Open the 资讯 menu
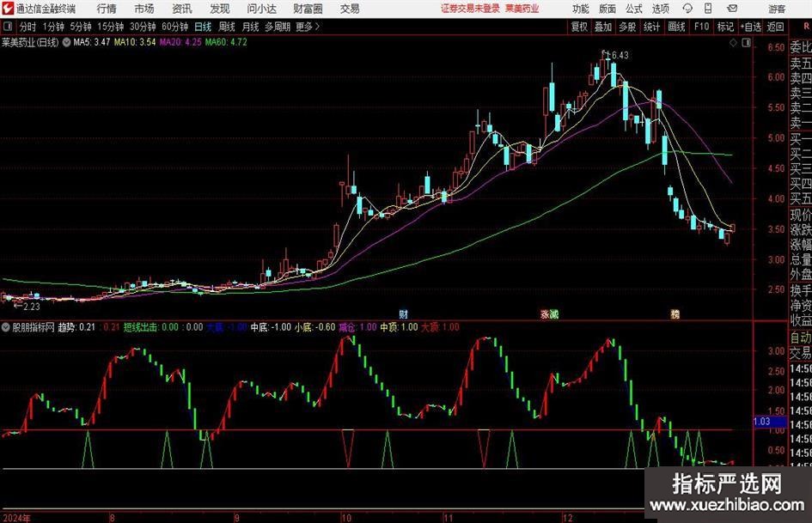812x523 pixels. click(x=182, y=9)
